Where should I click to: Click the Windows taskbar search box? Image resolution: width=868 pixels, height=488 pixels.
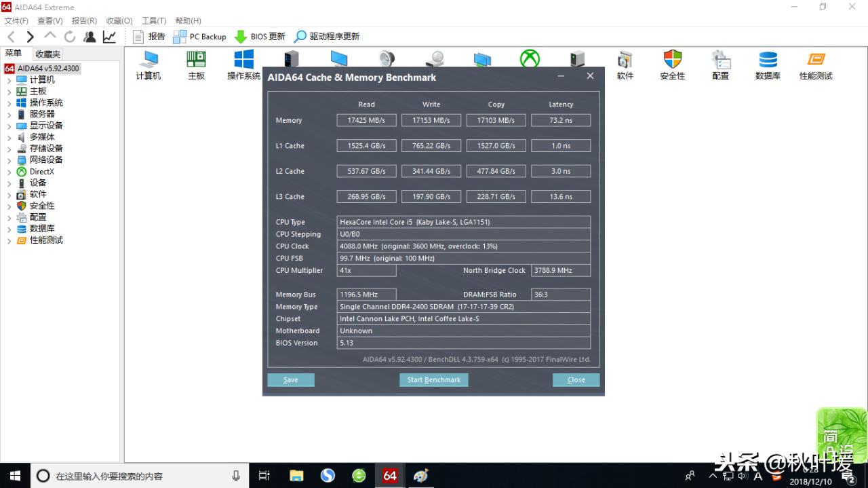pos(122,475)
